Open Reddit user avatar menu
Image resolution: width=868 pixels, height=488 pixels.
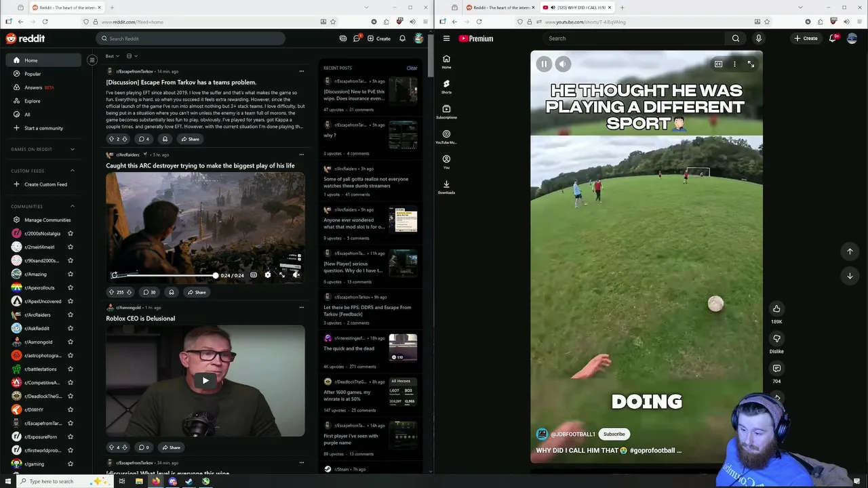[x=419, y=39]
